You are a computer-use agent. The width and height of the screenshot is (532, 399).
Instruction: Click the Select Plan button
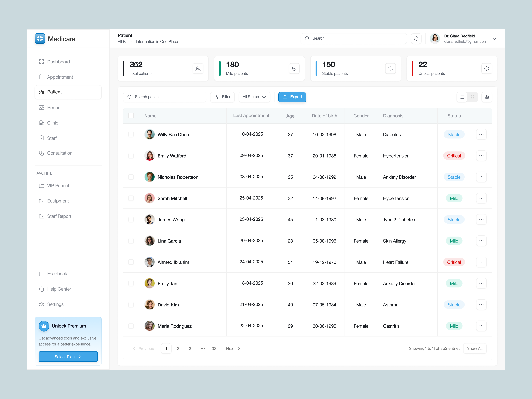click(x=68, y=356)
